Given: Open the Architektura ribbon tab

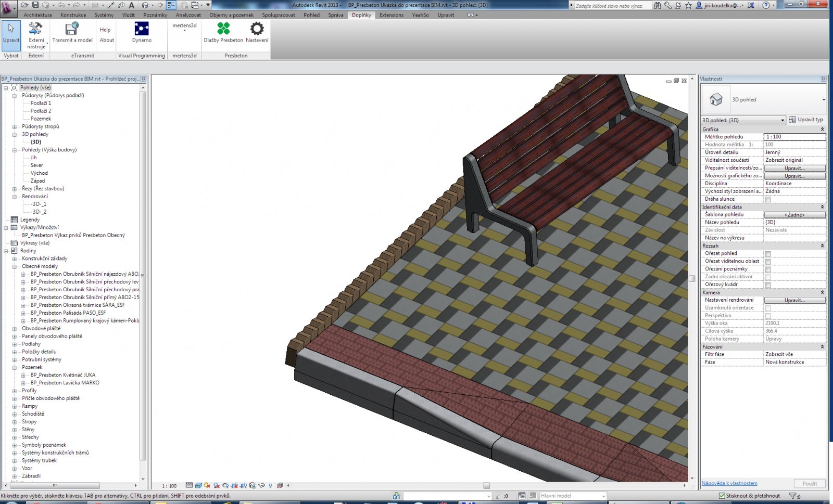Looking at the screenshot, I should (x=37, y=15).
